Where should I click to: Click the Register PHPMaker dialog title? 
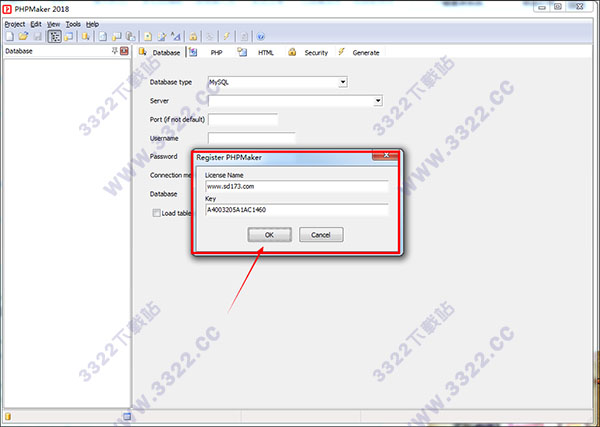(x=229, y=157)
